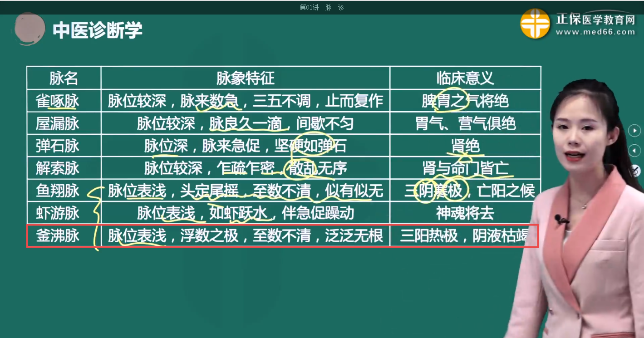Screen dimensions: 644x338
Task: Click the 中医诊断学 course heading
Action: pos(98,31)
